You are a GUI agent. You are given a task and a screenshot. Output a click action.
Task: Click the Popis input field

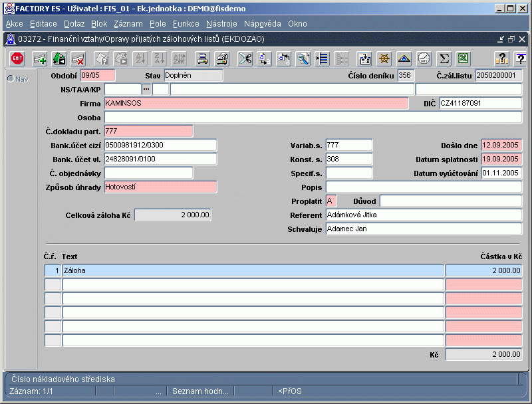[424, 187]
